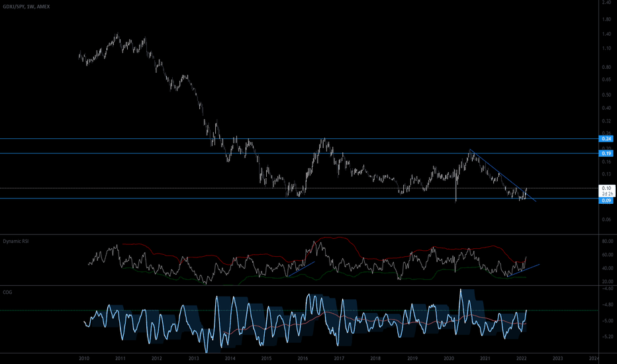Screen dimensions: 617x364
Task: Click the -4.80 COG scale value
Action: 608,304
